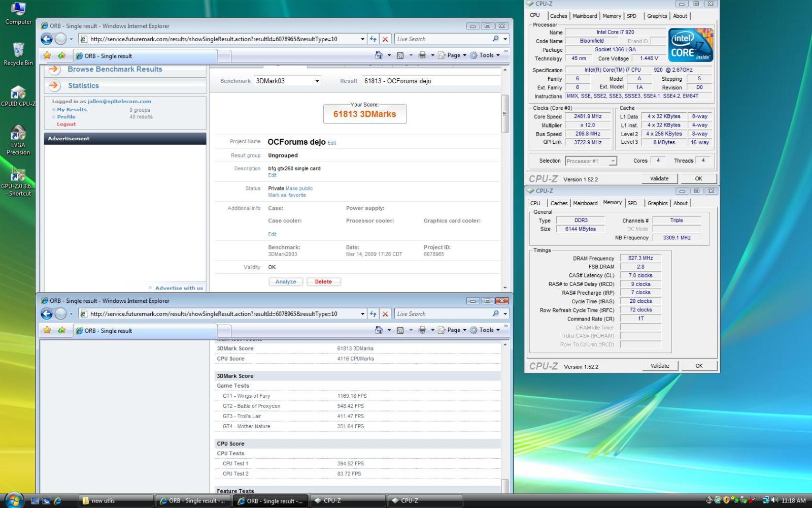
Task: Click Advertise with us link
Action: pos(179,288)
